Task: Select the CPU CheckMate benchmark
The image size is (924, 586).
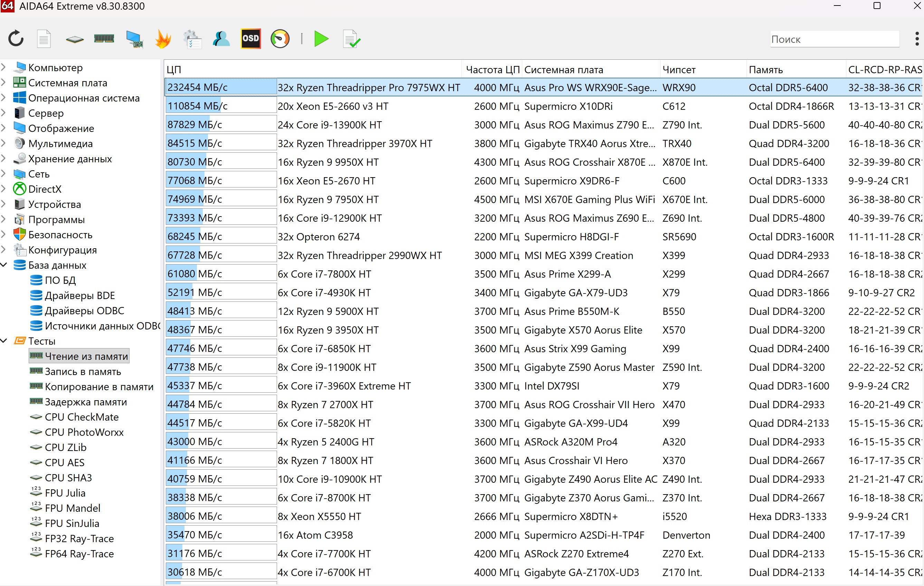Action: [x=82, y=417]
